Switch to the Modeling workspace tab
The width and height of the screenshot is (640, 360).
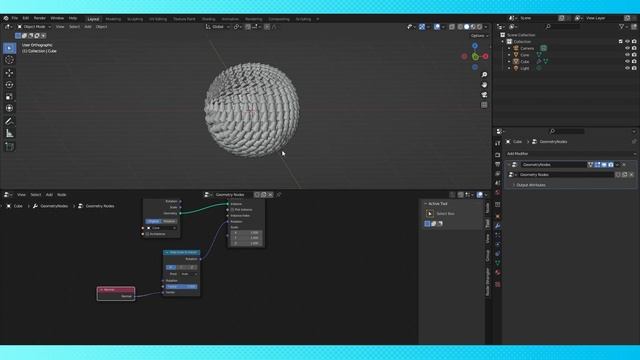point(113,19)
